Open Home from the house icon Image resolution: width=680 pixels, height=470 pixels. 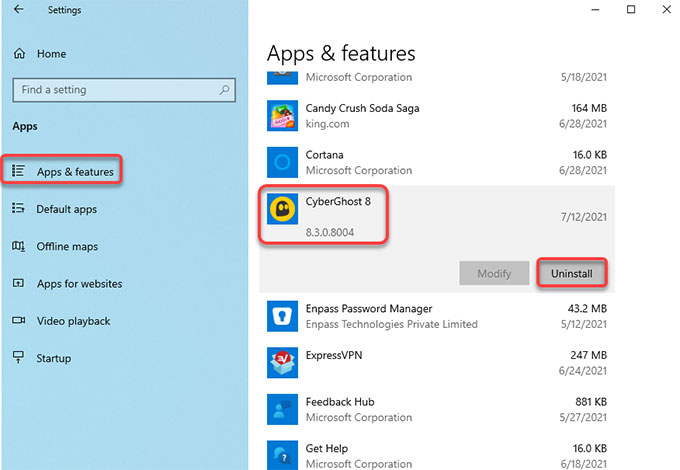click(x=20, y=54)
